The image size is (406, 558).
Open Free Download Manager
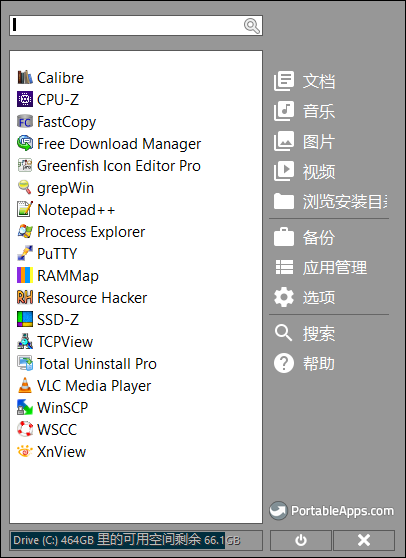click(109, 144)
